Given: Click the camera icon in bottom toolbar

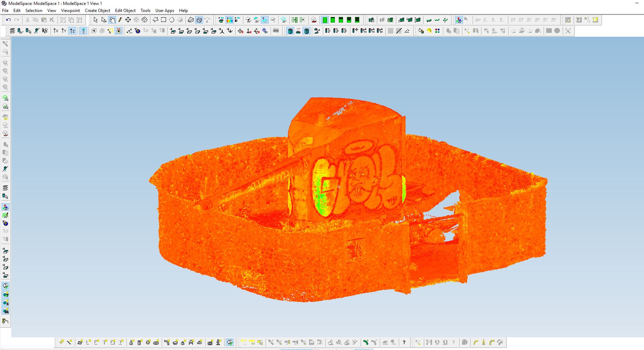Looking at the screenshot, I should click(x=211, y=342).
